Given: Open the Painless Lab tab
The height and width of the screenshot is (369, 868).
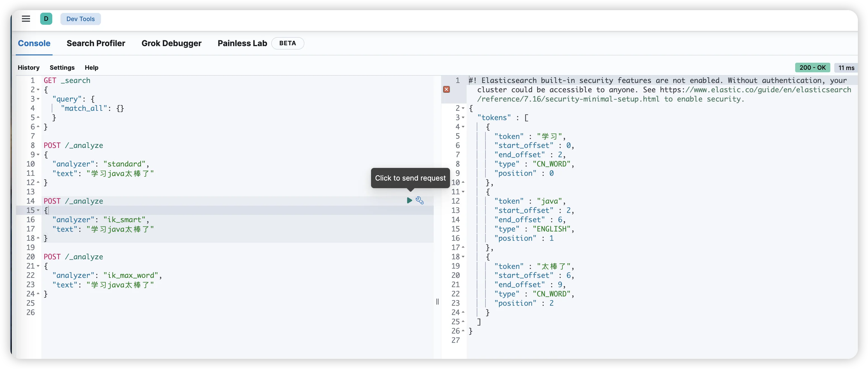Looking at the screenshot, I should coord(242,43).
